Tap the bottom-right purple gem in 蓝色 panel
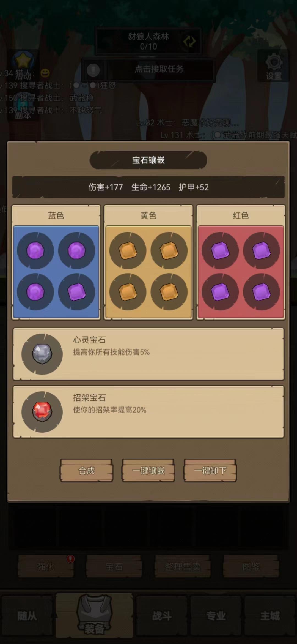 click(x=77, y=292)
